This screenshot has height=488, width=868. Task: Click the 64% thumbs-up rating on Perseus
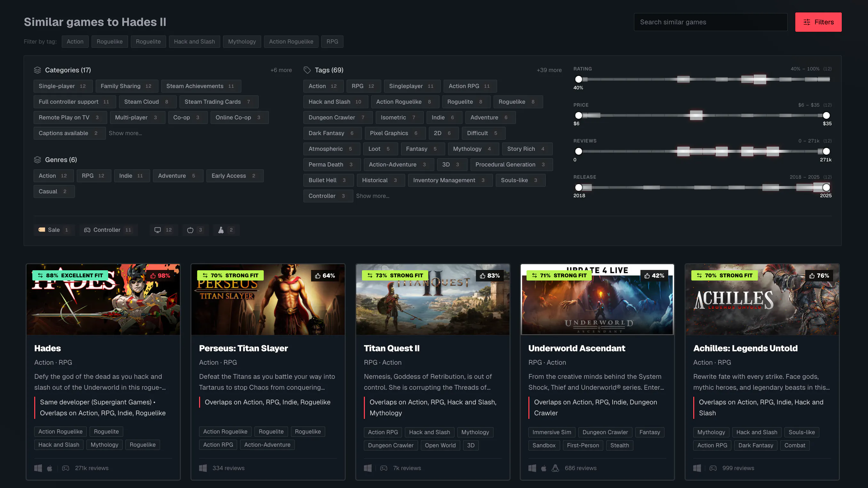coord(325,276)
